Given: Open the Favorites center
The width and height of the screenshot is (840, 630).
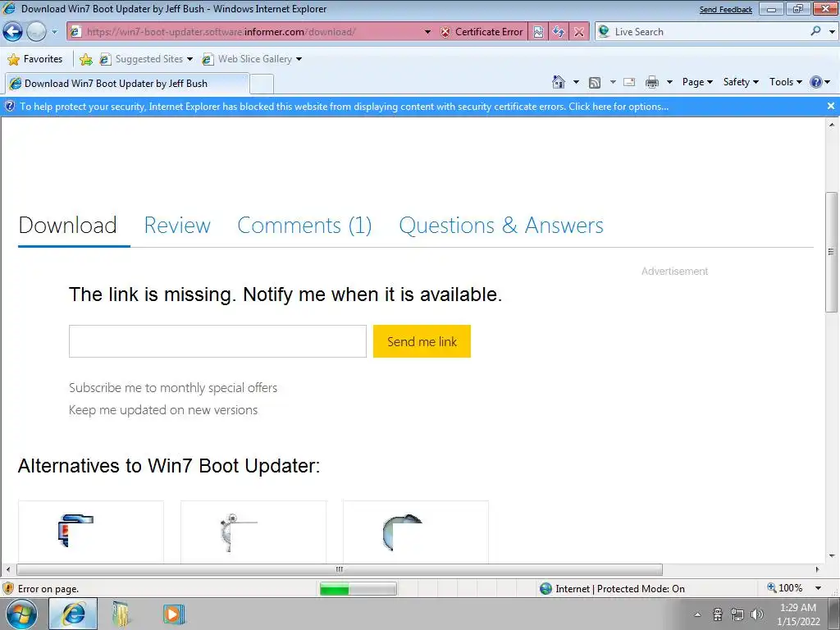Looking at the screenshot, I should 35,59.
